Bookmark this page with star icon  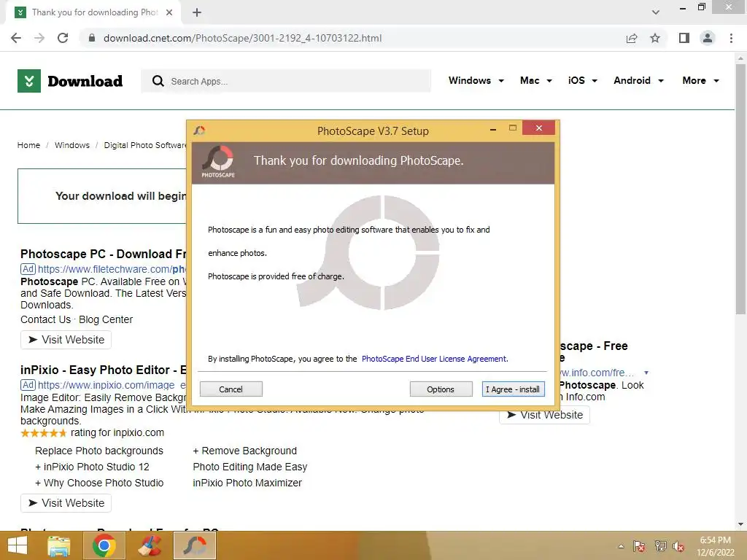coord(655,38)
